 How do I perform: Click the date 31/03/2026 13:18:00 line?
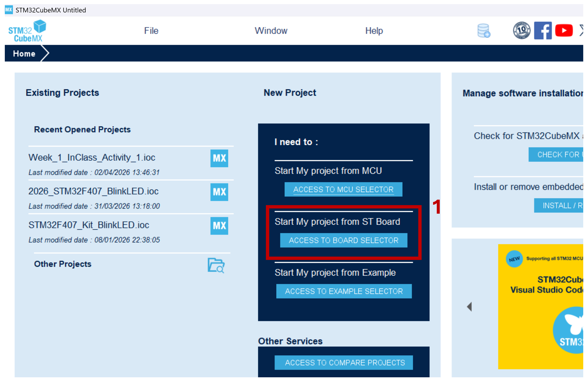(x=94, y=206)
